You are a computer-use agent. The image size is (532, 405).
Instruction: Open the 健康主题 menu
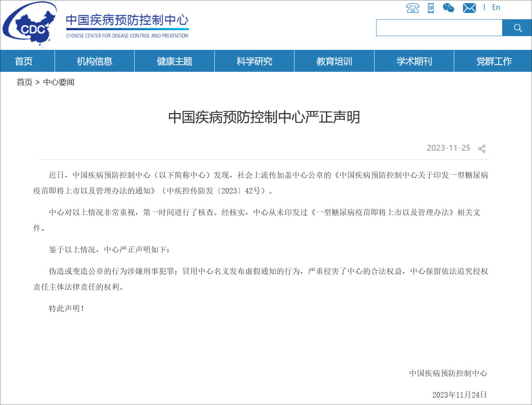174,61
